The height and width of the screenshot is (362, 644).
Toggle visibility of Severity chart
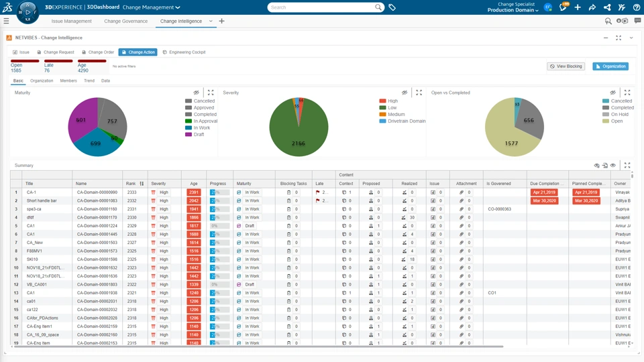(405, 93)
